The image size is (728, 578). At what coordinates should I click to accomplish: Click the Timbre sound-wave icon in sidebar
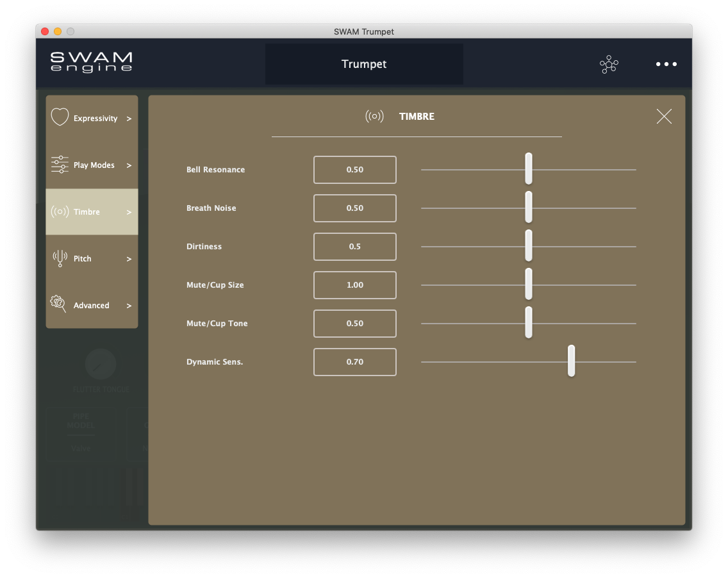click(x=60, y=211)
